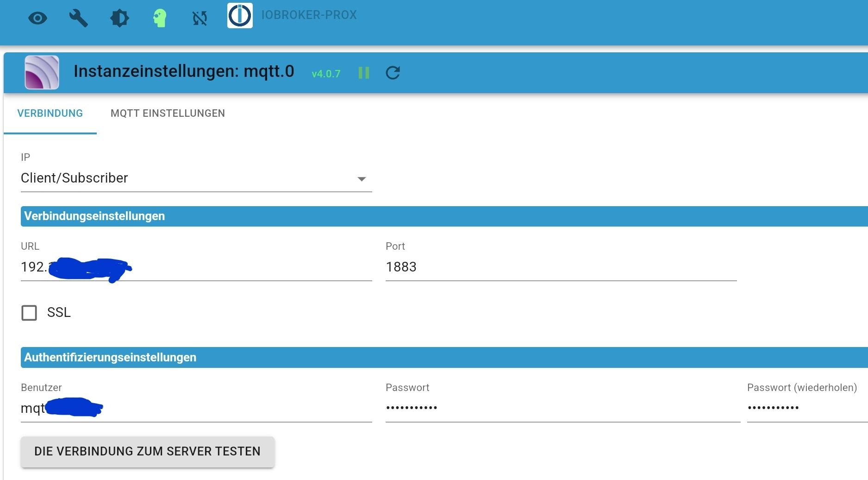
Task: Click the IOBROKER-PROX host name
Action: 309,15
